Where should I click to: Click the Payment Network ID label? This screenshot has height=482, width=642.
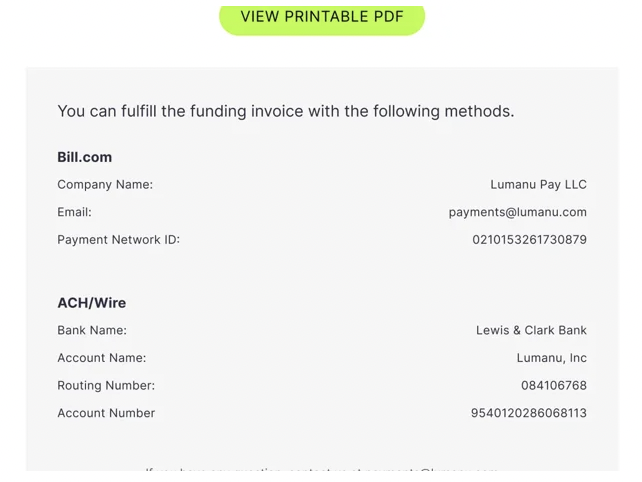(118, 240)
